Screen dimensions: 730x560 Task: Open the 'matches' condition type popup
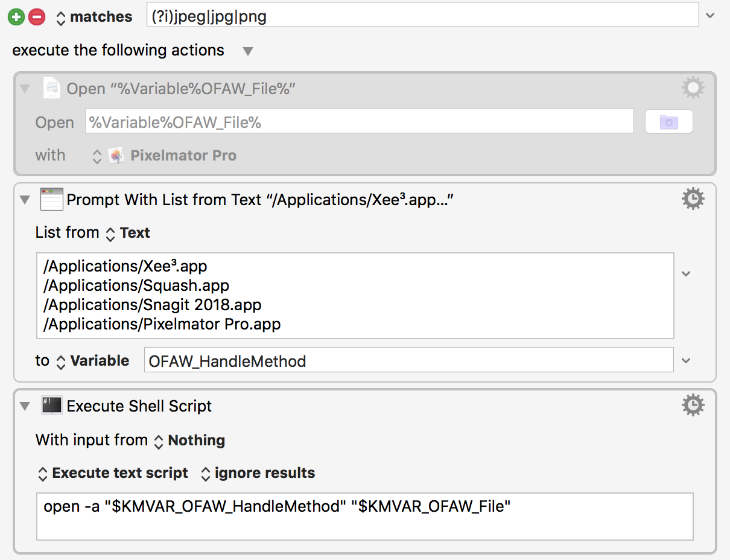pyautogui.click(x=94, y=17)
